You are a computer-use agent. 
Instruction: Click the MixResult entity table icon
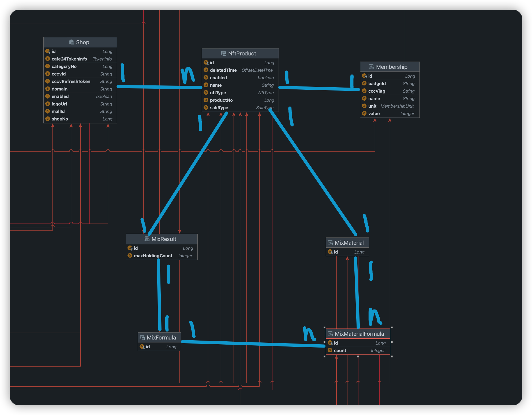pyautogui.click(x=147, y=239)
